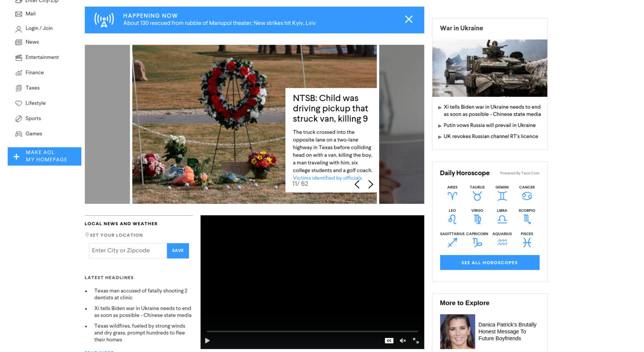
Task: Open the Libra horoscope
Action: tap(502, 216)
